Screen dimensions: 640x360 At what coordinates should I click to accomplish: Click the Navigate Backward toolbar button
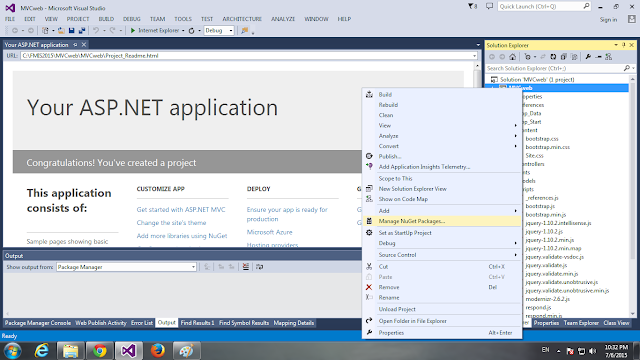[x=15, y=31]
